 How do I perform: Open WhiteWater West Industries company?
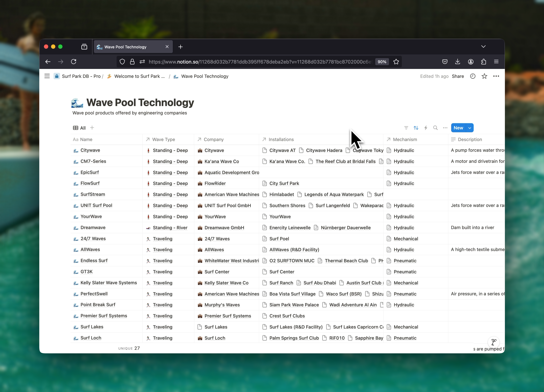click(232, 261)
